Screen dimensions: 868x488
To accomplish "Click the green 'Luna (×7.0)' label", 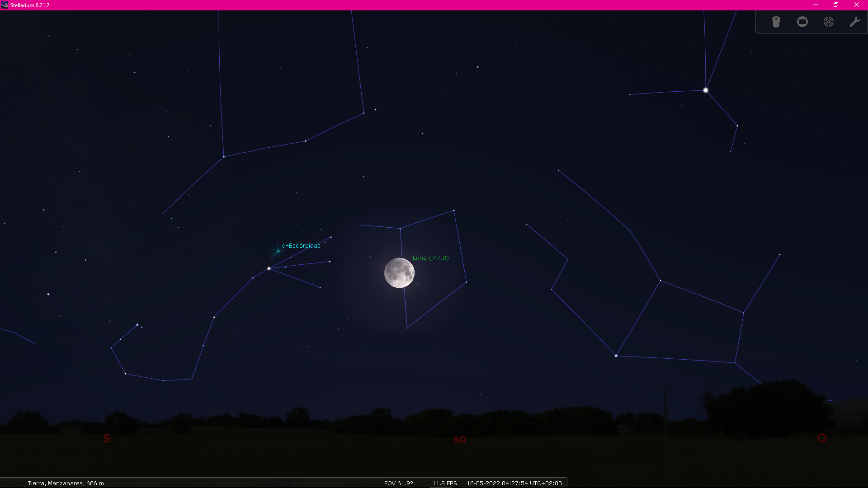I will pos(430,258).
